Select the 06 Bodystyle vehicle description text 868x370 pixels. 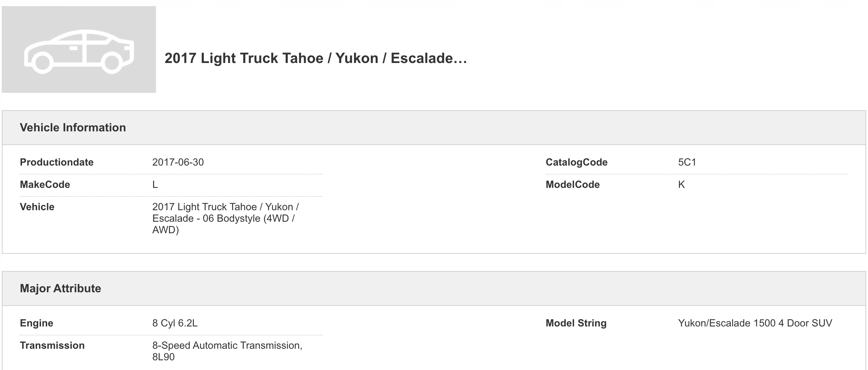(x=225, y=218)
